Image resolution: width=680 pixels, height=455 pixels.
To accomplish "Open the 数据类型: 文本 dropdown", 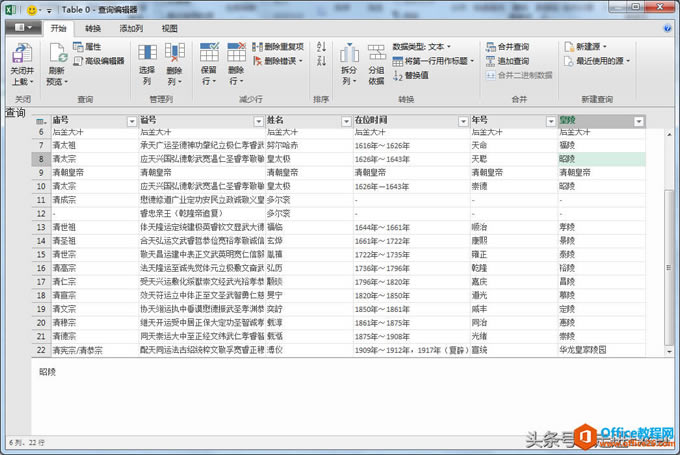I will [422, 47].
